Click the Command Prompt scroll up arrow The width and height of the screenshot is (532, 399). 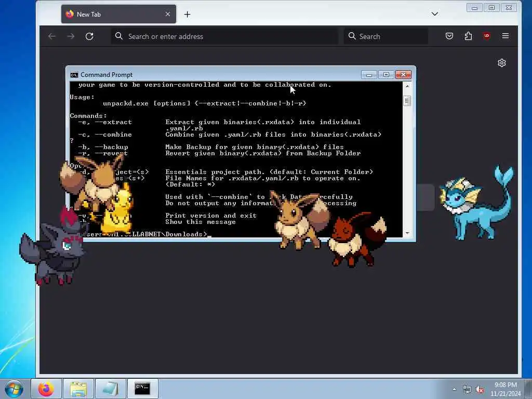tap(407, 86)
